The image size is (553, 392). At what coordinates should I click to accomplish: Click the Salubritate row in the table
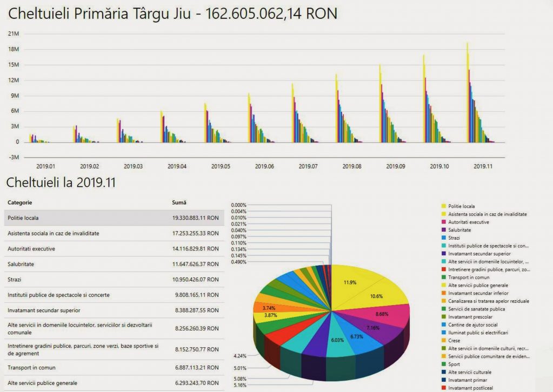tap(114, 264)
